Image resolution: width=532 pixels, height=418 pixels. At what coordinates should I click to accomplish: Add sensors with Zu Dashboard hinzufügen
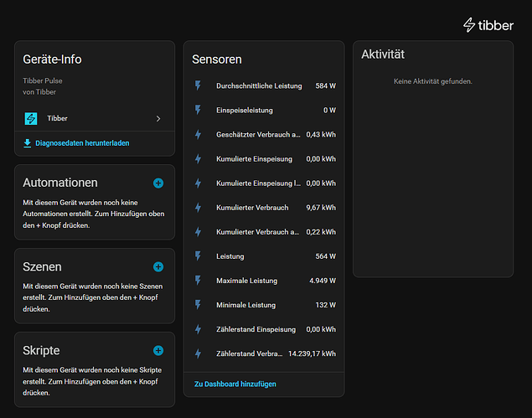click(235, 384)
